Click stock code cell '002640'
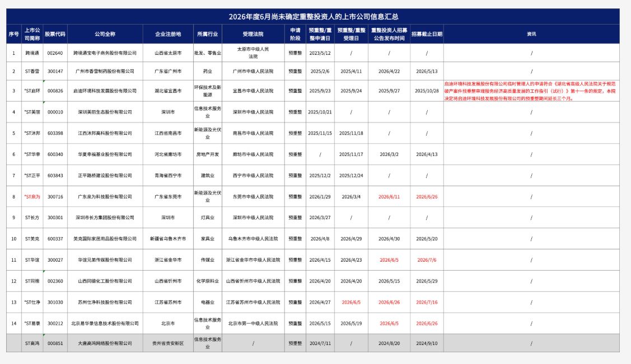 55,53
